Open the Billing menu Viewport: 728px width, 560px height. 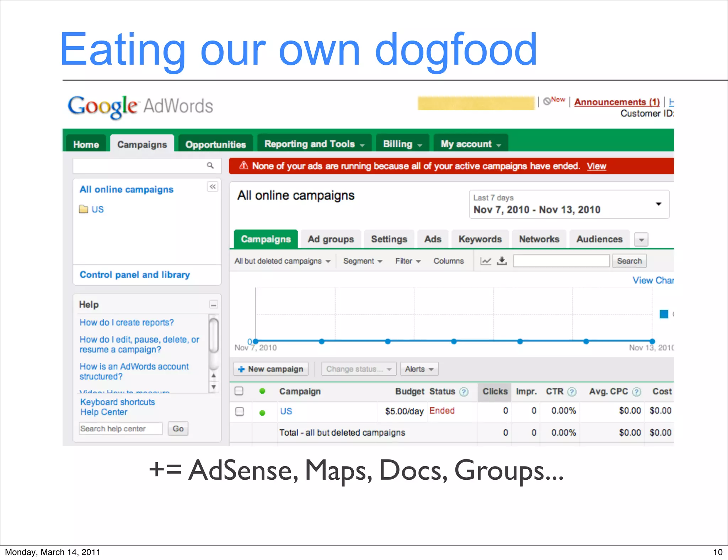(402, 143)
